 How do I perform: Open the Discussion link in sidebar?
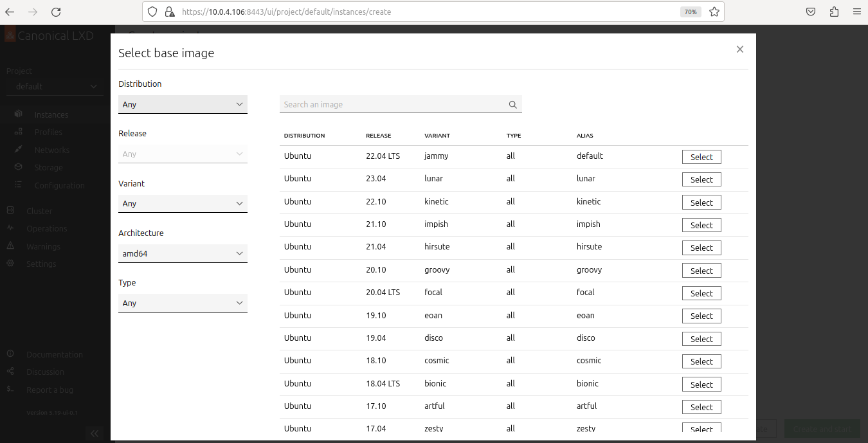click(x=45, y=372)
